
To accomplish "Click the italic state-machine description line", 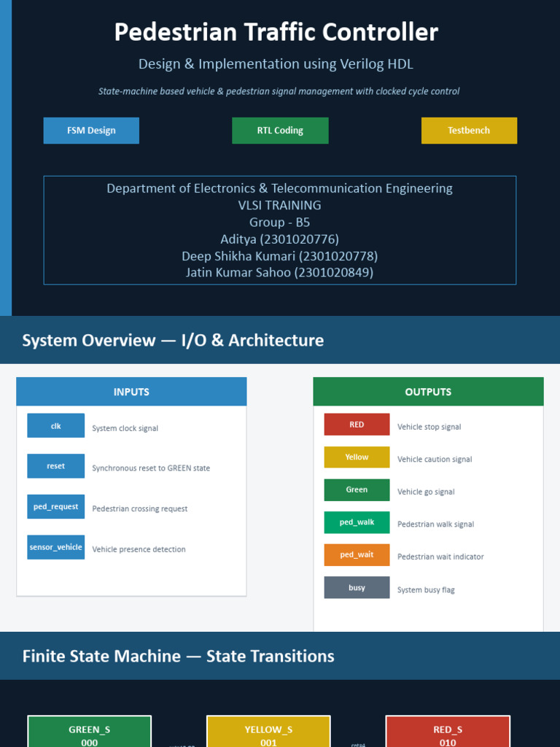I will 279,91.
